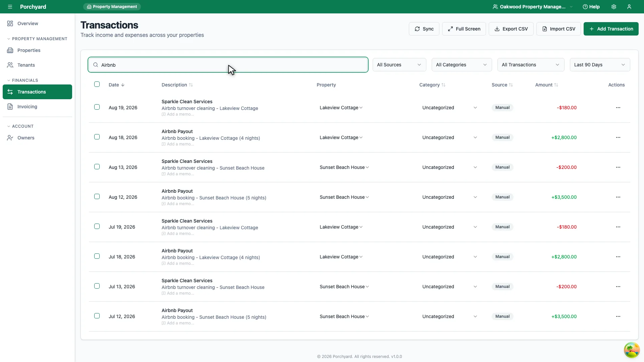The width and height of the screenshot is (644, 362).
Task: Toggle the hamburger menu icon
Action: pos(10,7)
